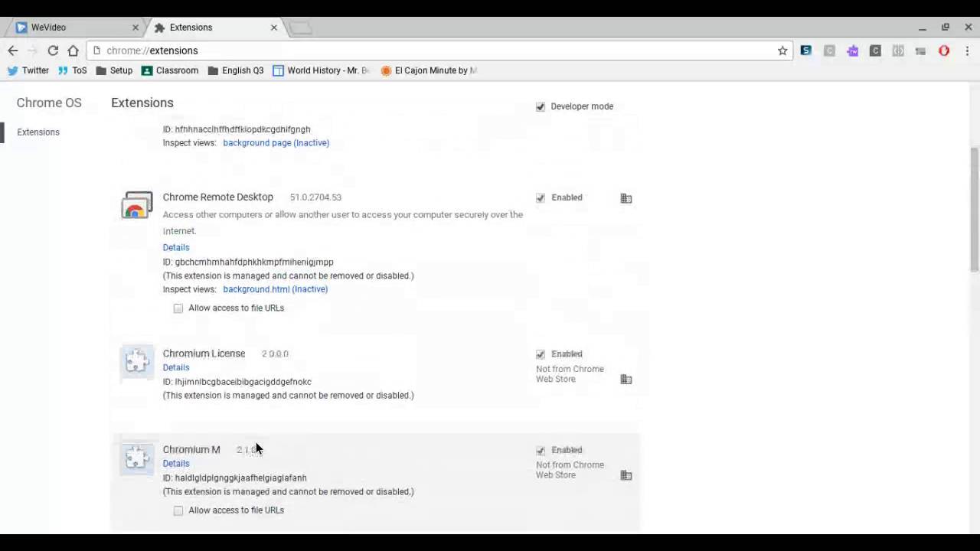This screenshot has width=980, height=551.
Task: Open a new tab
Action: click(x=301, y=28)
